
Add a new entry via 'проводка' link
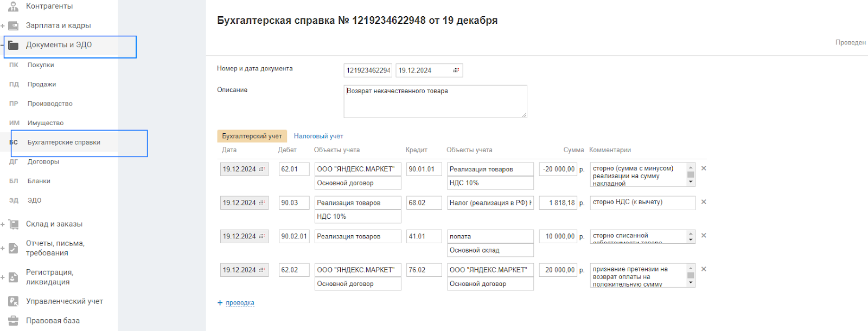click(x=240, y=303)
